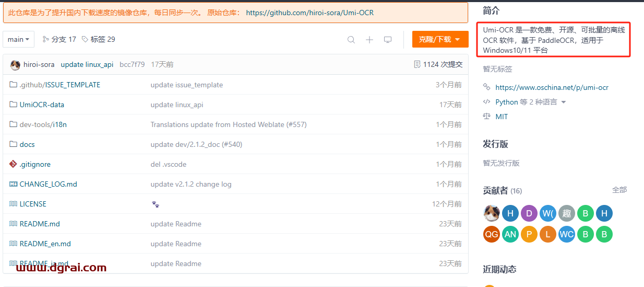Click the WC contributor avatar
This screenshot has height=287, width=644.
click(567, 234)
